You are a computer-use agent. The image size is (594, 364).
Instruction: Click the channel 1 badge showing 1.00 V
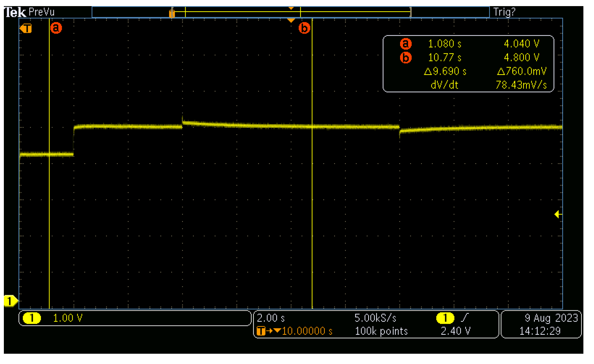pyautogui.click(x=32, y=318)
